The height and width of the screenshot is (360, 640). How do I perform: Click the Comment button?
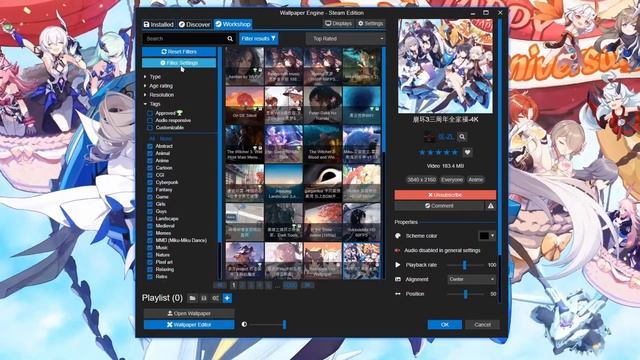click(x=439, y=206)
